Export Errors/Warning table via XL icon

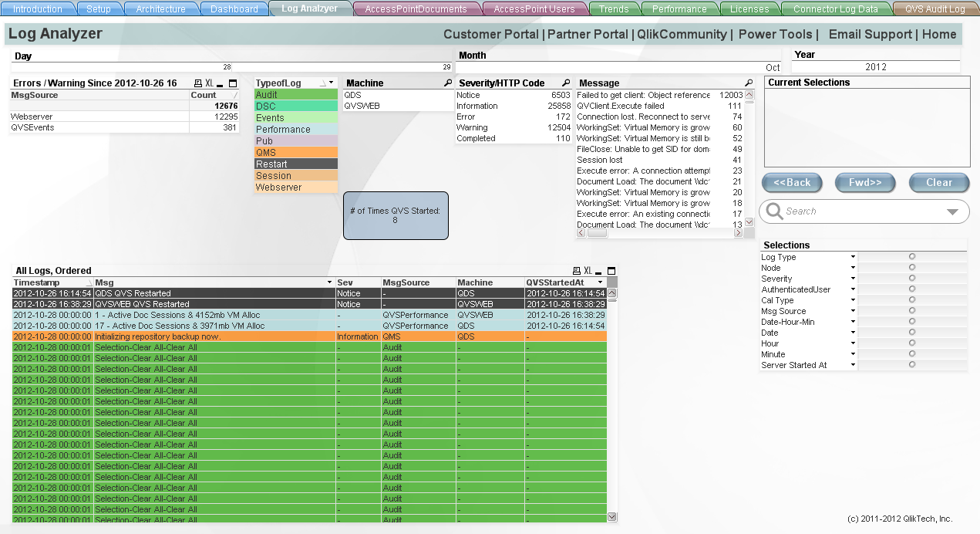tap(209, 83)
